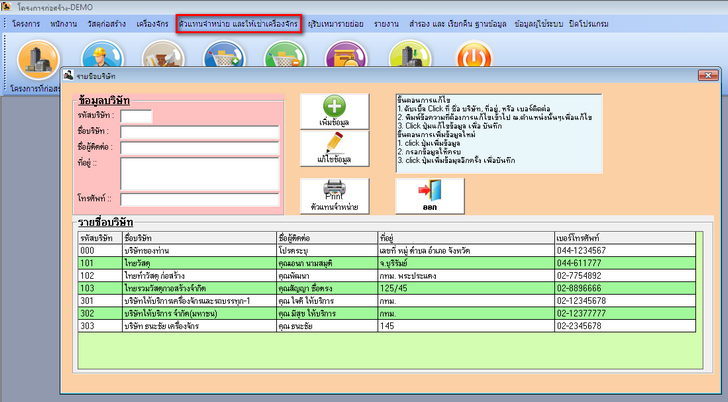
Task: Click the Print ตัวแทนจำหน่าย printer button
Action: coord(334,194)
